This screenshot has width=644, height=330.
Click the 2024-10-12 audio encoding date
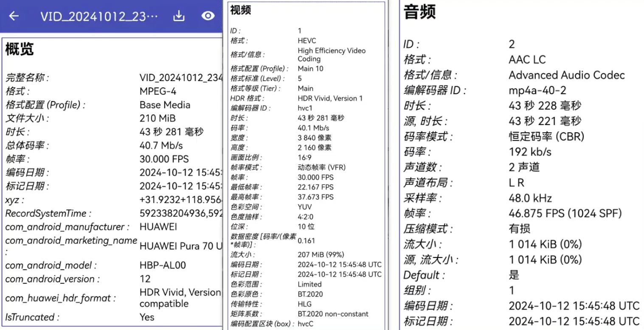point(574,305)
